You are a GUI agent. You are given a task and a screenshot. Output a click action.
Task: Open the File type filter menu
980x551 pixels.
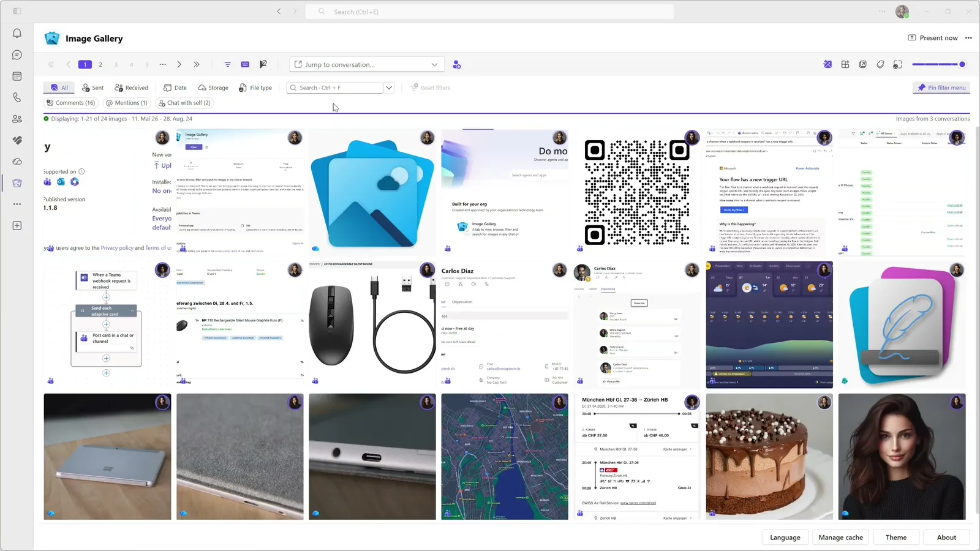coord(255,88)
